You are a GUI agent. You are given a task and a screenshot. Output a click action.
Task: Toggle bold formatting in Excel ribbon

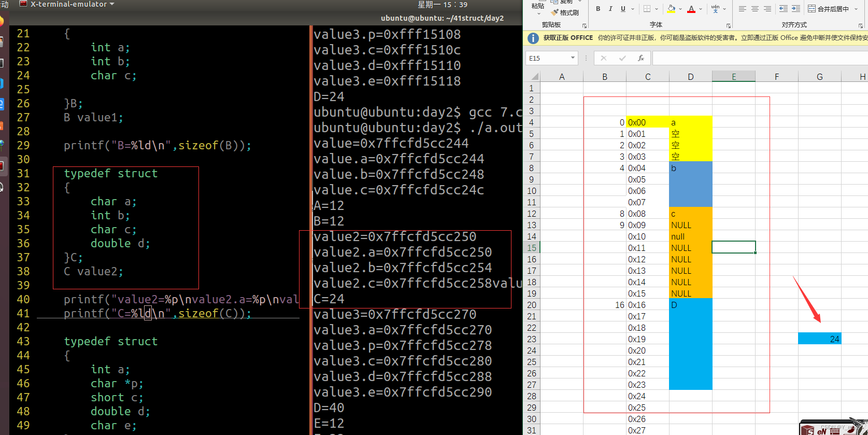tap(598, 9)
